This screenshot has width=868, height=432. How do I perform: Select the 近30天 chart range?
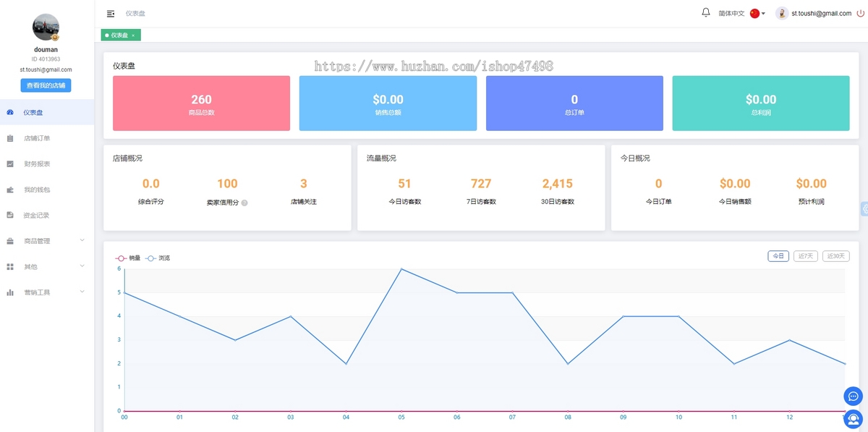point(835,256)
